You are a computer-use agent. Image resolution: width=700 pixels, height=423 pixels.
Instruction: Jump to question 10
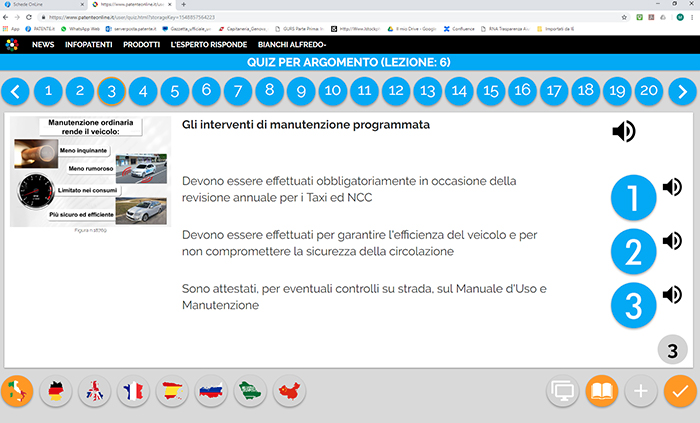(332, 92)
